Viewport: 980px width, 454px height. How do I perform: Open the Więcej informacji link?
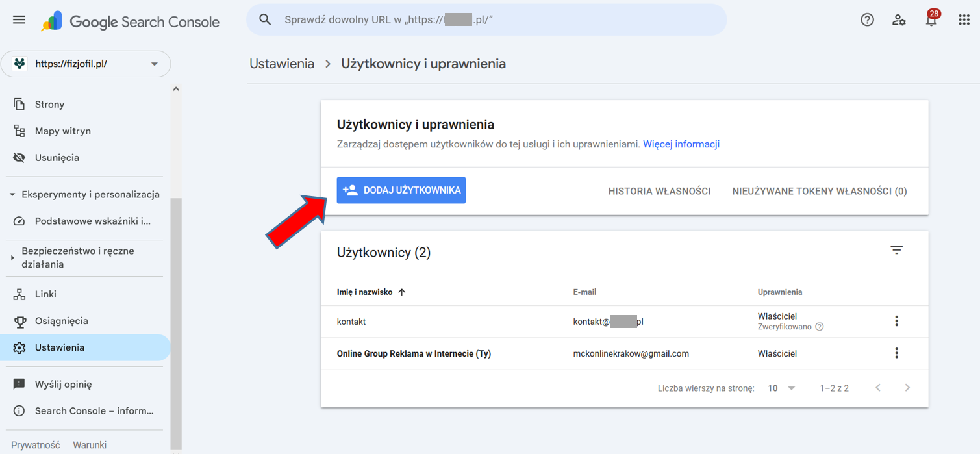(681, 144)
